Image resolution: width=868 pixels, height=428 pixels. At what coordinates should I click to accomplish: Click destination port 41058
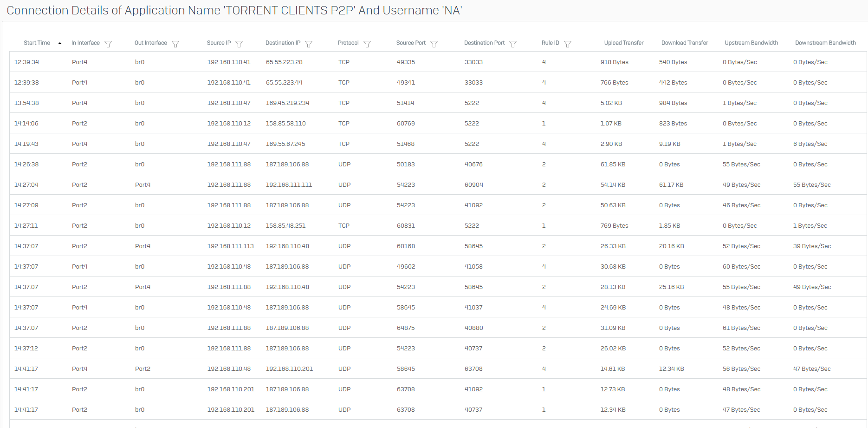click(x=473, y=266)
